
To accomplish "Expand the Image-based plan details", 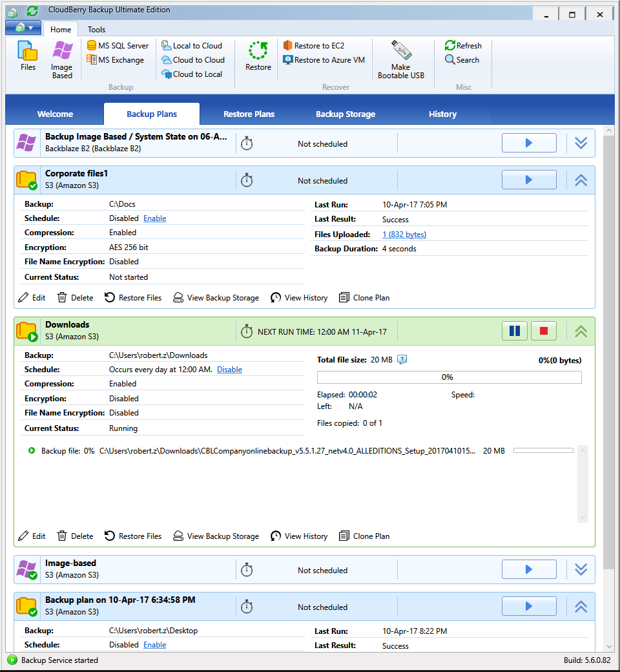I will click(x=581, y=569).
